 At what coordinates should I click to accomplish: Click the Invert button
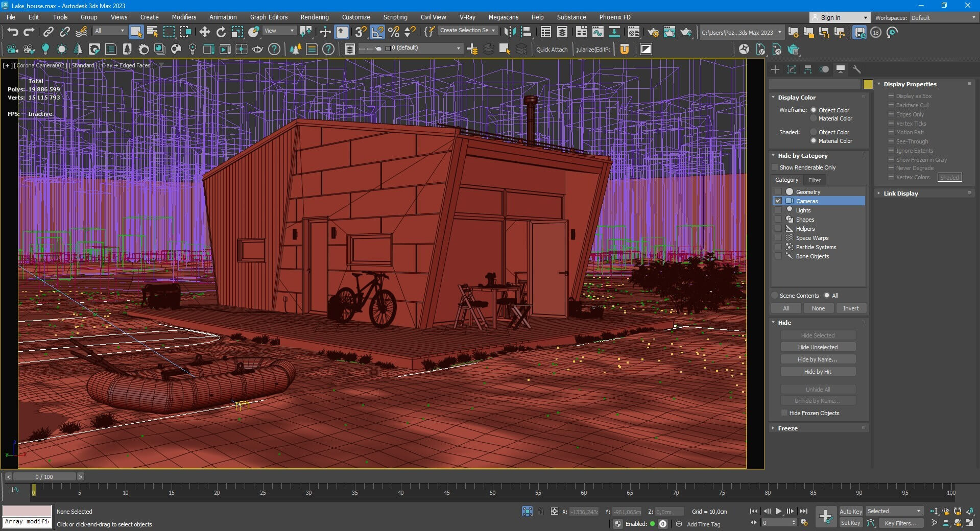click(850, 308)
